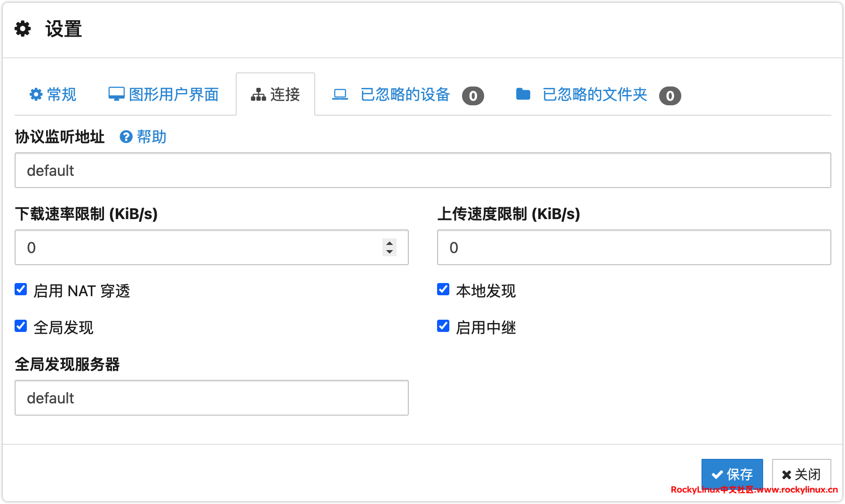845x504 pixels.
Task: Click the settings gear icon in header
Action: pos(23,29)
